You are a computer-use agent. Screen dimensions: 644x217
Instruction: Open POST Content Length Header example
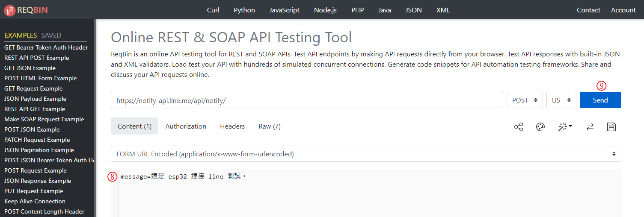coord(45,211)
